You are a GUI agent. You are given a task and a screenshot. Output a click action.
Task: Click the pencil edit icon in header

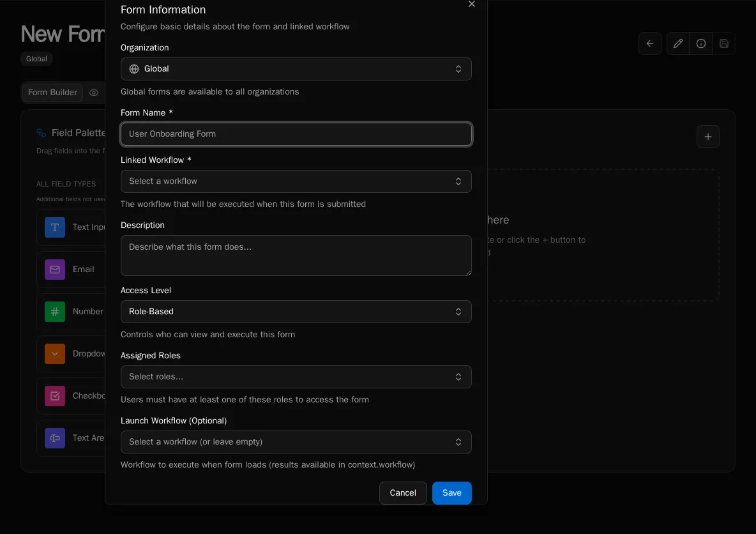coord(678,43)
